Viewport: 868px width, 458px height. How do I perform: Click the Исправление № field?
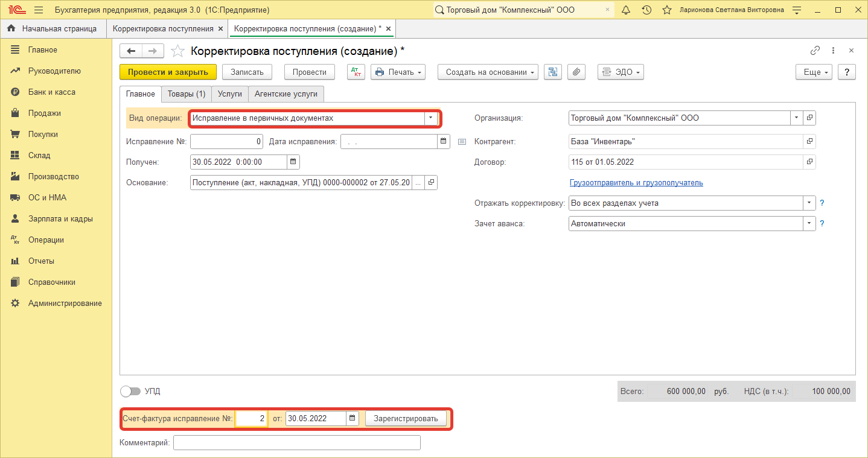pyautogui.click(x=226, y=141)
